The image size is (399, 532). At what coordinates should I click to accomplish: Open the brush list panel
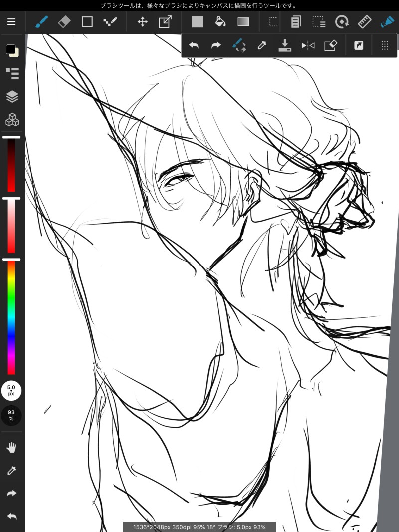pyautogui.click(x=12, y=74)
